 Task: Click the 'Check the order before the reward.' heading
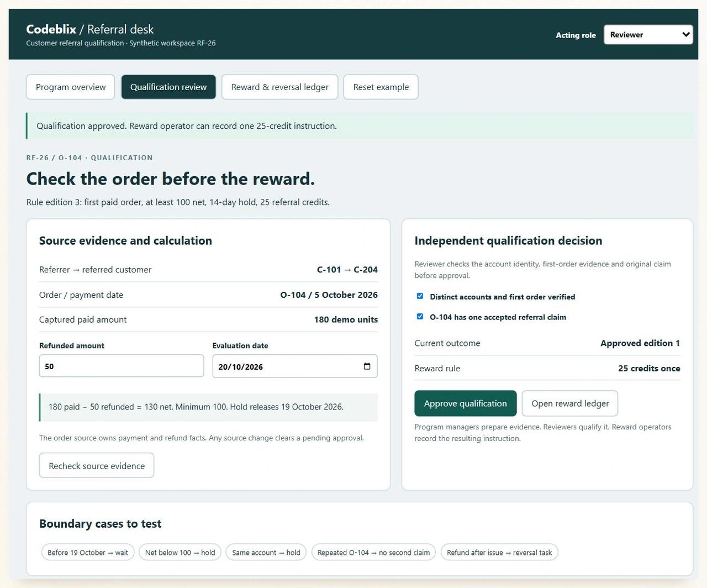(171, 179)
